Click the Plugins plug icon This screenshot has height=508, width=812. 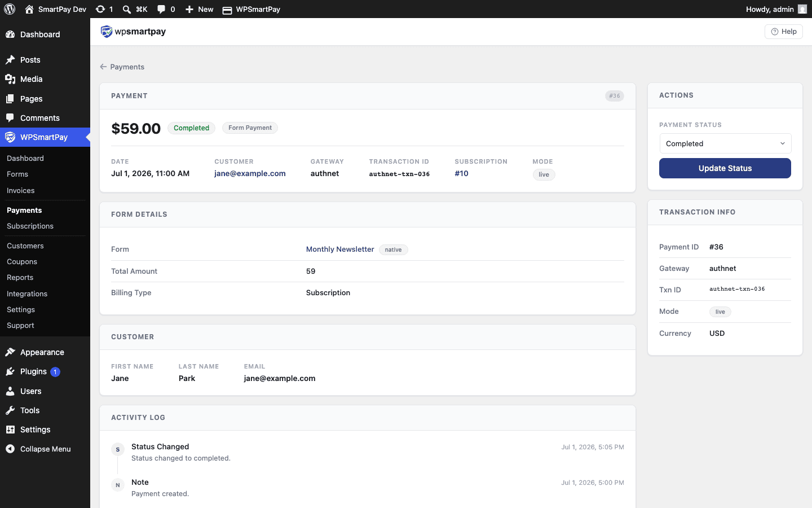[x=10, y=371]
